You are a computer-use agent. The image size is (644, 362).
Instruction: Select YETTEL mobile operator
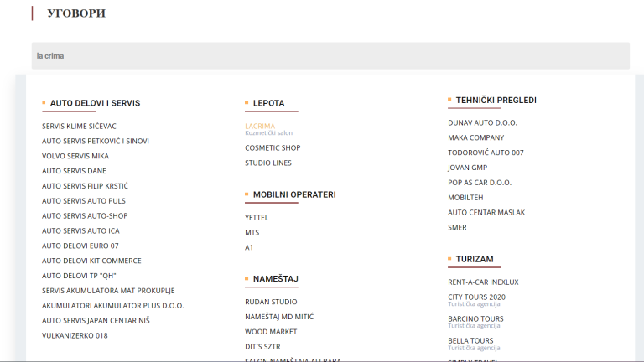pos(257,218)
